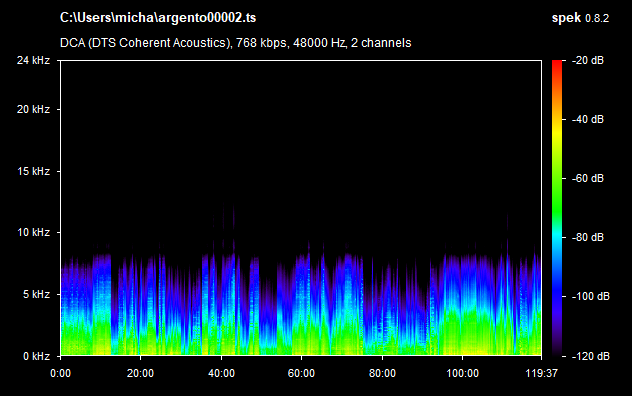Viewport: 632px width, 396px height.
Task: Click the spek 0.8.2 version label
Action: click(x=580, y=18)
